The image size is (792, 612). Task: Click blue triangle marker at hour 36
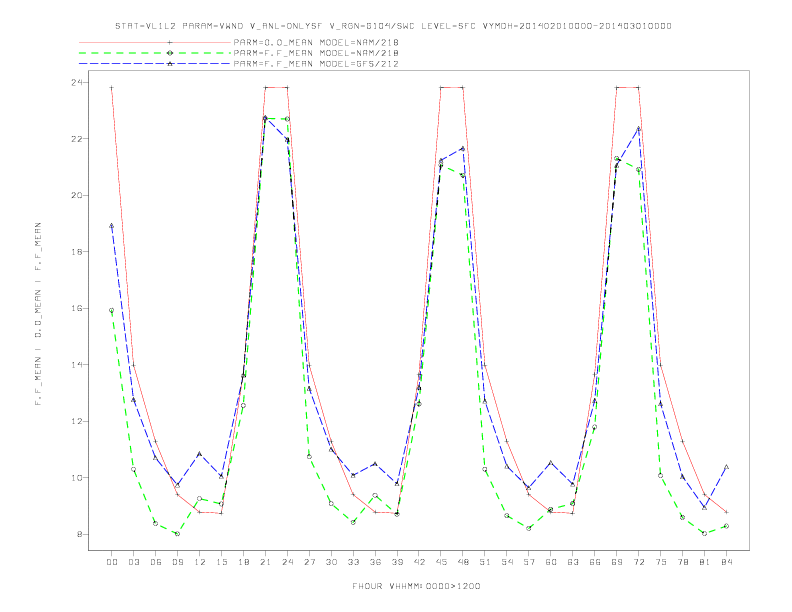coord(375,463)
